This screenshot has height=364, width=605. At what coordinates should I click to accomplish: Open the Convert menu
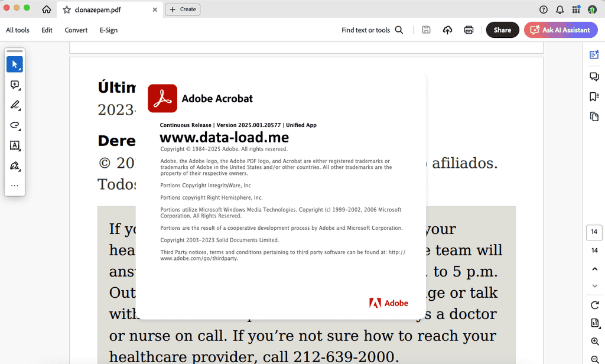coord(76,30)
